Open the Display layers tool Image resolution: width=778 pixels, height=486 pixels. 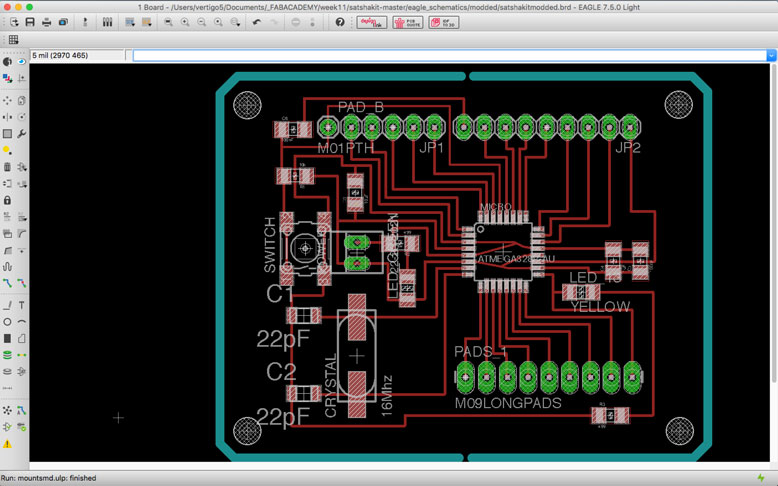coord(7,78)
